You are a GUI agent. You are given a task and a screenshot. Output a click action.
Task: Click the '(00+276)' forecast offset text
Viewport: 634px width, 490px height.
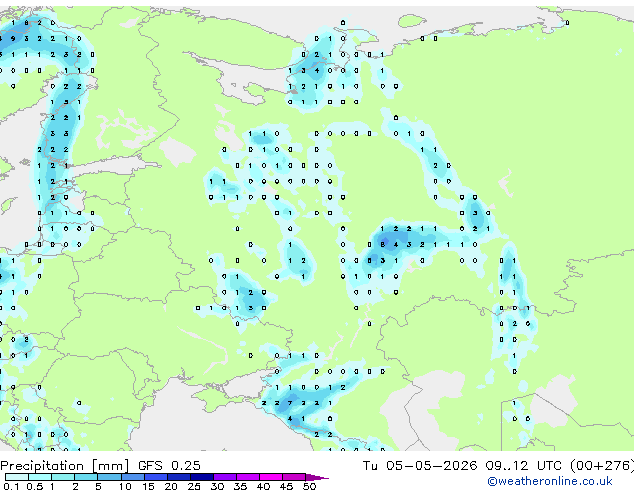602,465
